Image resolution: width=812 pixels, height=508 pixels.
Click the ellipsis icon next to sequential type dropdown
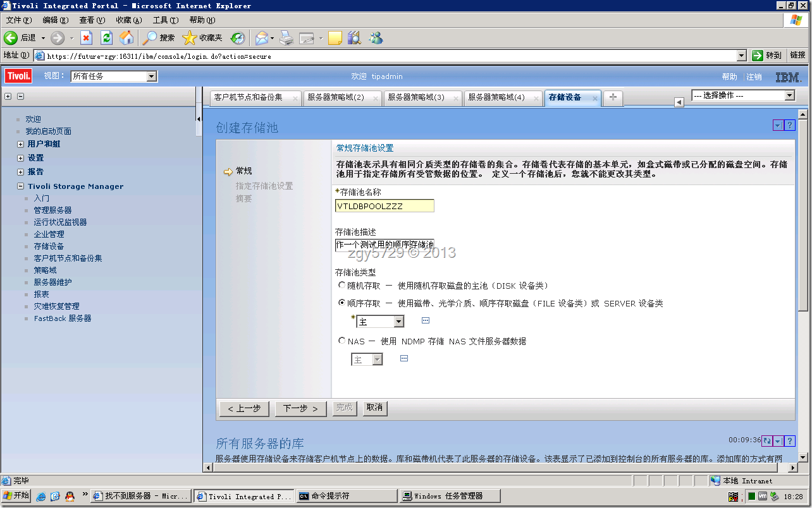tap(426, 320)
